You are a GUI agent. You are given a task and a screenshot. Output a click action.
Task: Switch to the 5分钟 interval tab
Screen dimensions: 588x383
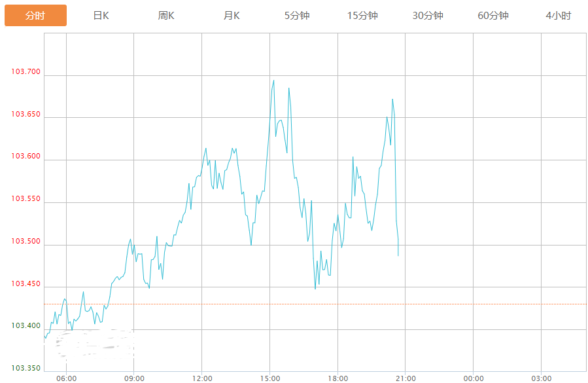point(297,15)
